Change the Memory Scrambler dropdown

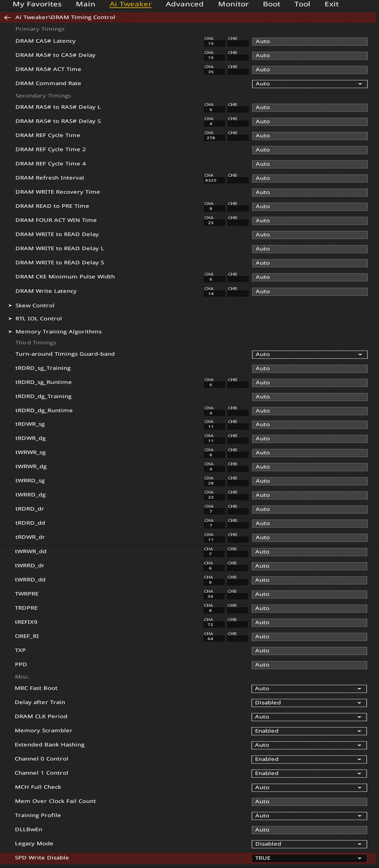coord(309,731)
